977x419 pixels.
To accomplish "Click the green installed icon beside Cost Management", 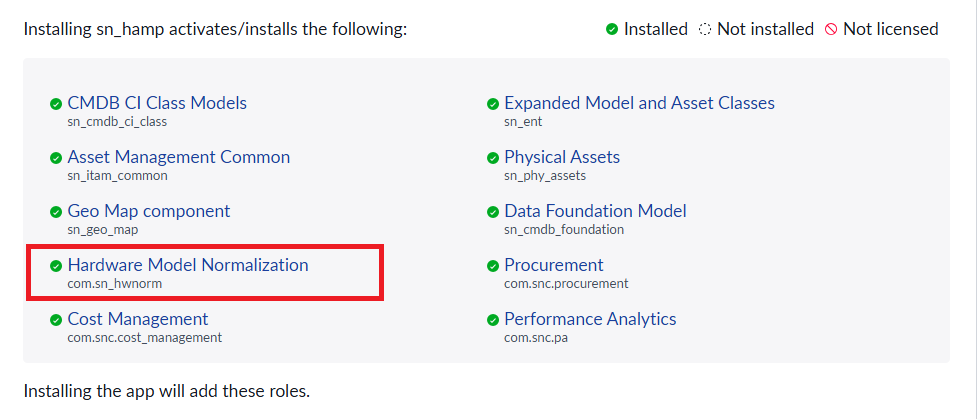I will coord(56,320).
